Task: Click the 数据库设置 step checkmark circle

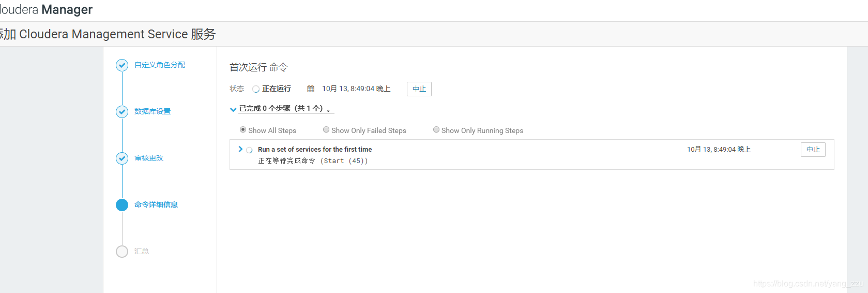Action: tap(122, 112)
